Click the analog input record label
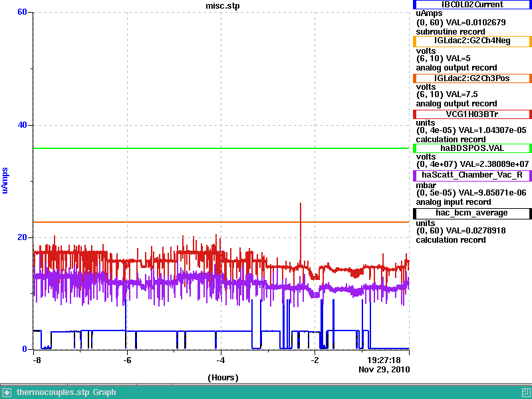 click(x=454, y=202)
